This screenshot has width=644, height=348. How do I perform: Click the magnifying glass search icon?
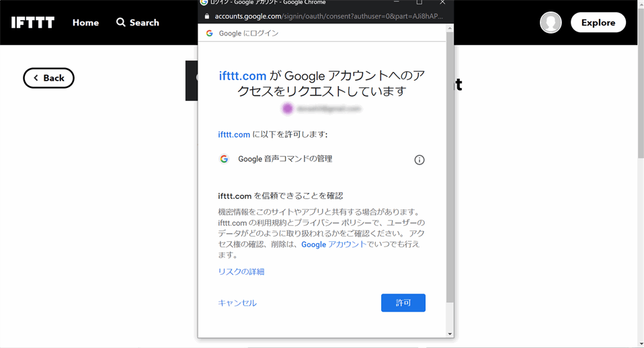120,22
